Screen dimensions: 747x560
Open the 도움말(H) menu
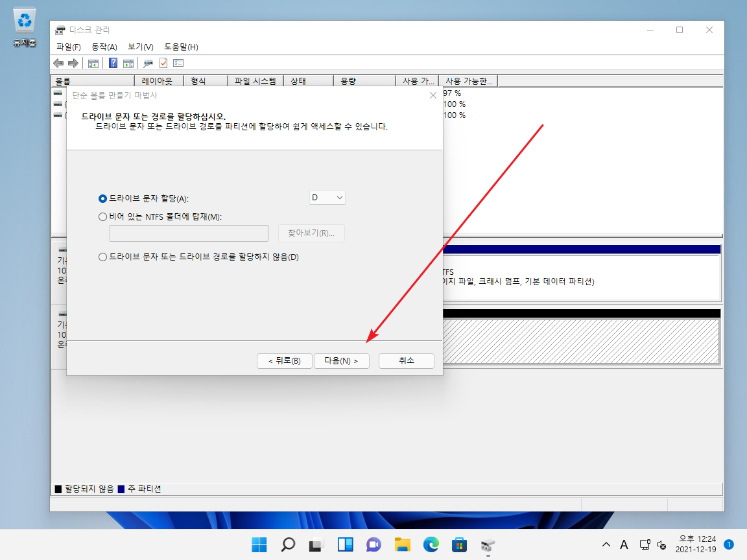[181, 47]
